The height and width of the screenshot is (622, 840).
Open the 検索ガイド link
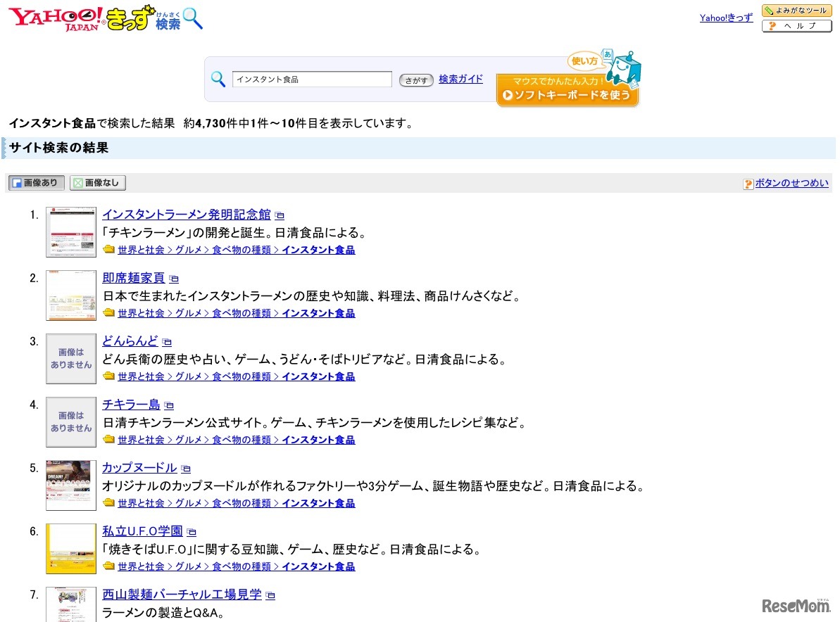(460, 79)
